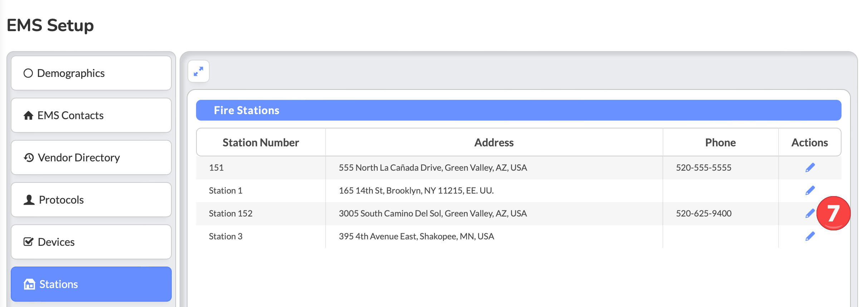868x307 pixels.
Task: Select the 555 North La Cañada Drive address
Action: click(433, 167)
